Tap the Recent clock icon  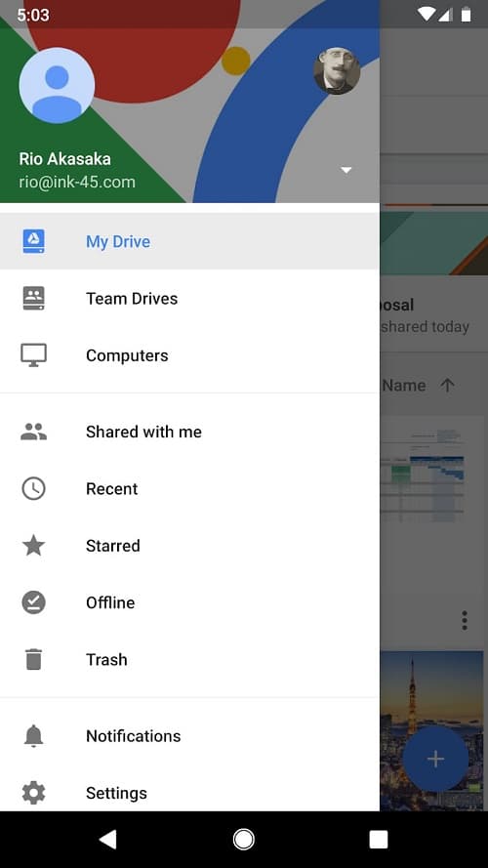coord(34,489)
